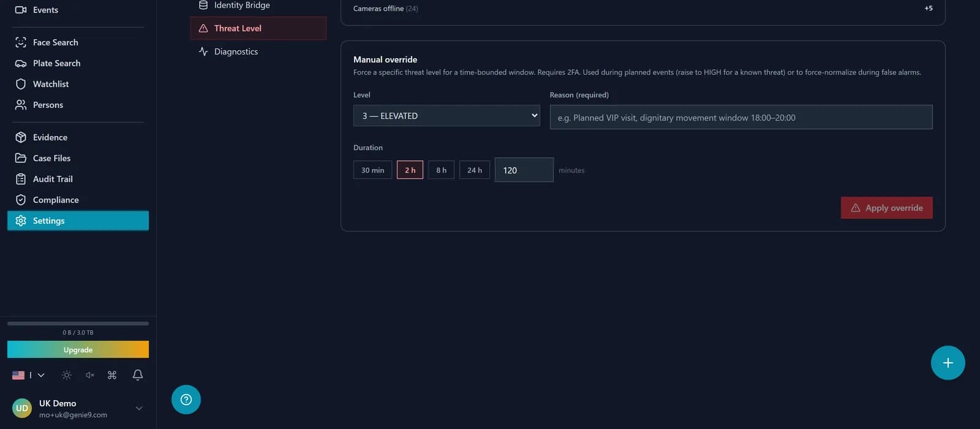The height and width of the screenshot is (429, 980).
Task: Select the 2 h duration
Action: point(410,170)
